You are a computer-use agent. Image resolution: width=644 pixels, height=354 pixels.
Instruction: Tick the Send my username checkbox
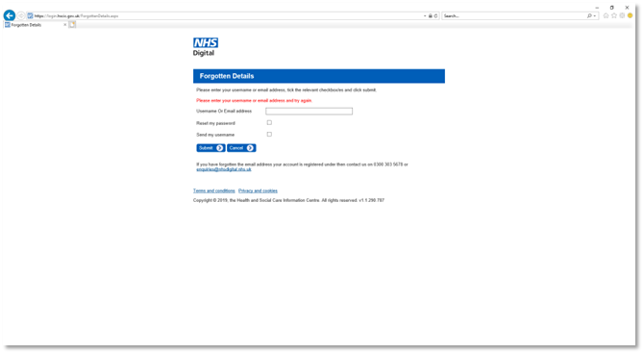tap(269, 134)
